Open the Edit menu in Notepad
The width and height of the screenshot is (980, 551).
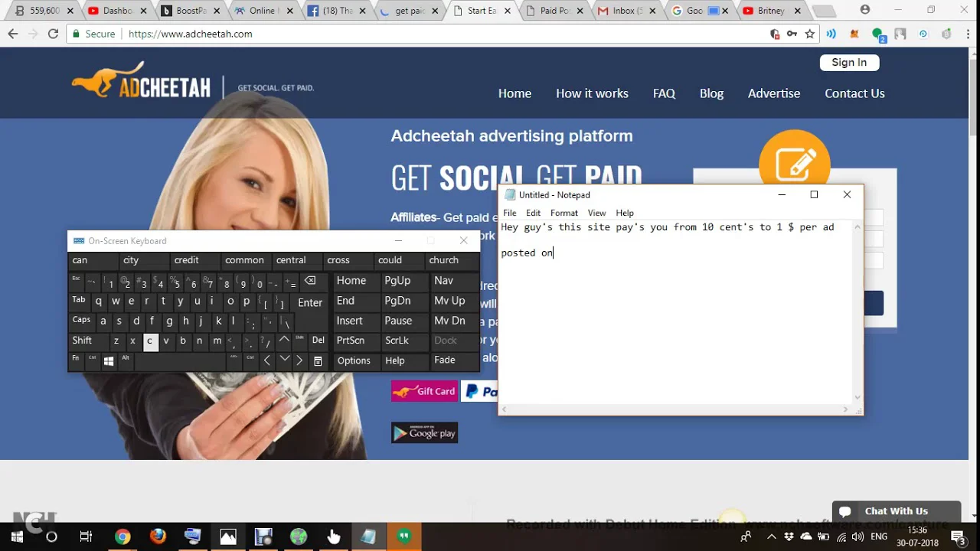coord(533,213)
